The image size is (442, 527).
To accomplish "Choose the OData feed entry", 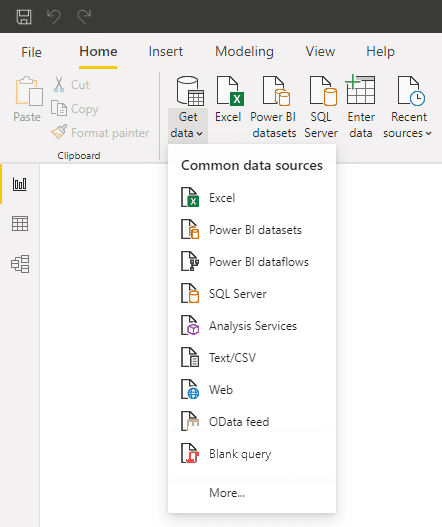I will [252, 421].
